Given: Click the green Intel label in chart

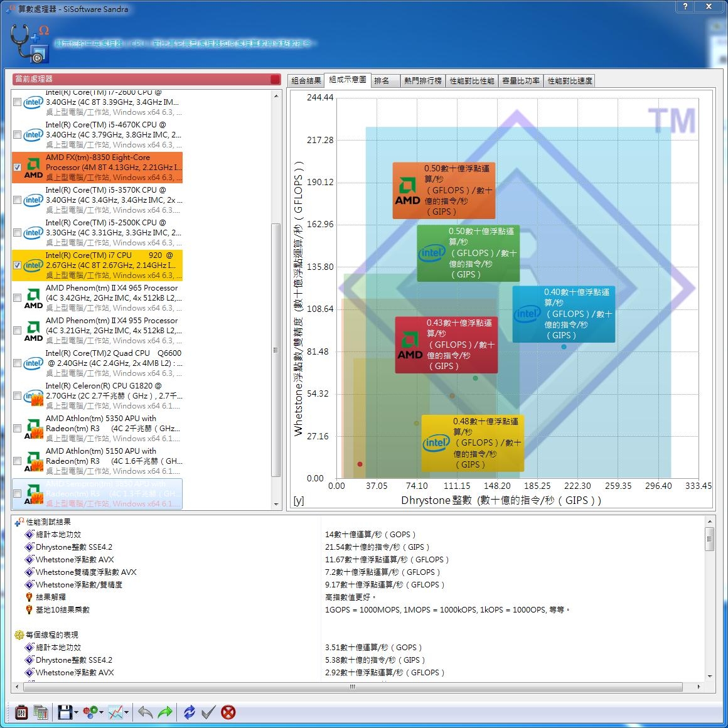Looking at the screenshot, I should pos(468,253).
